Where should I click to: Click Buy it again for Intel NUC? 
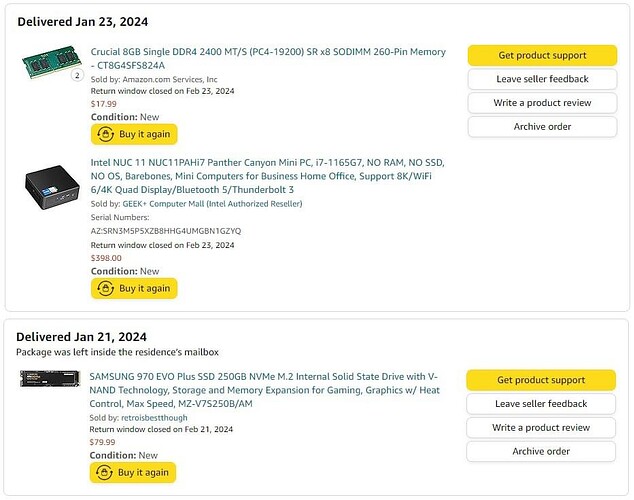tap(134, 288)
